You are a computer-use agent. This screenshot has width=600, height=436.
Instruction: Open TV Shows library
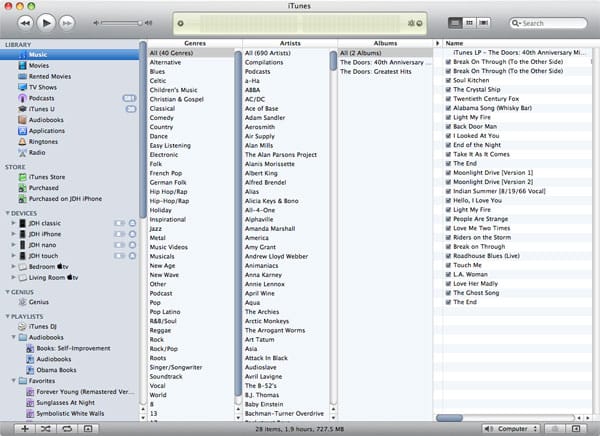click(x=42, y=87)
